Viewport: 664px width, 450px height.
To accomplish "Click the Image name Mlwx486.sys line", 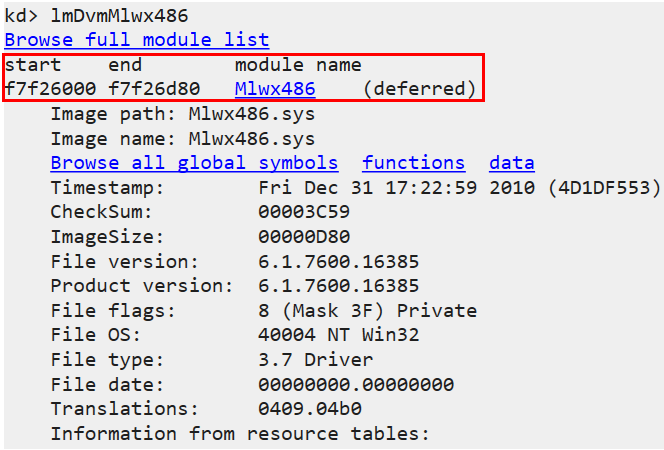I will tap(182, 138).
